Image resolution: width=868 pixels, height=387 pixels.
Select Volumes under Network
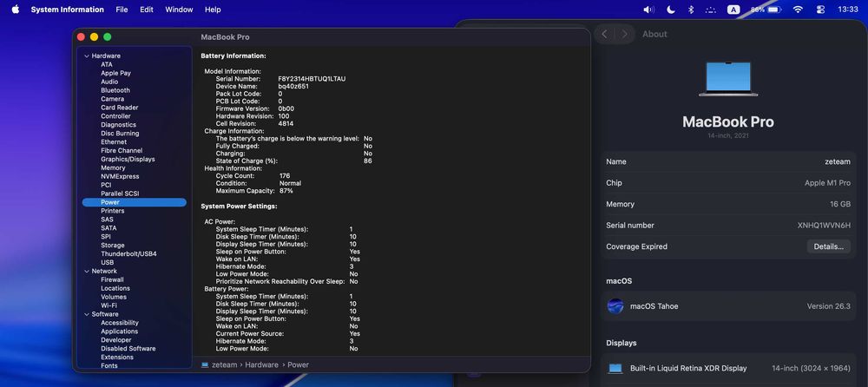coord(114,298)
